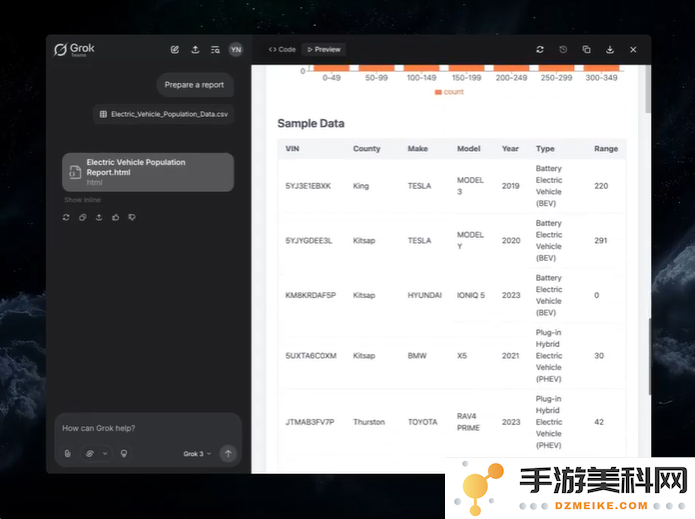The height and width of the screenshot is (519, 695).
Task: Click the HYUNDAI make cell
Action: point(425,295)
